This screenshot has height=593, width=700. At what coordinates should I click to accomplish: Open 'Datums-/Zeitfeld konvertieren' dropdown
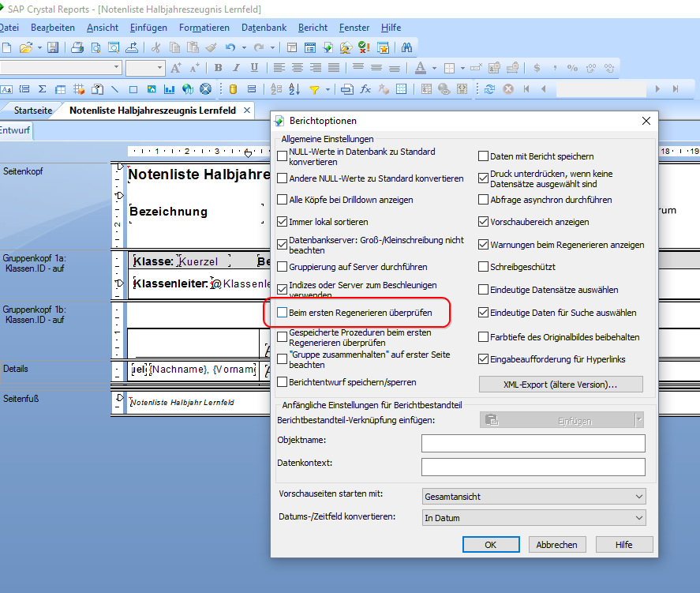[x=534, y=518]
